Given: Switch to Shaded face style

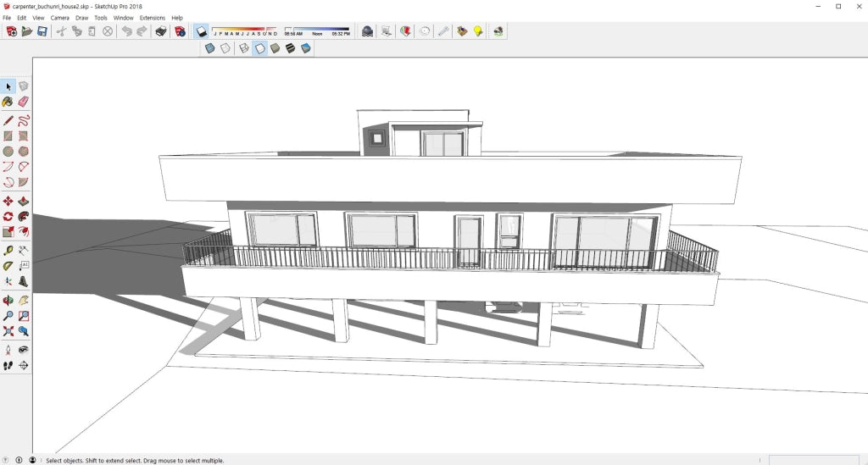Looking at the screenshot, I should point(275,48).
